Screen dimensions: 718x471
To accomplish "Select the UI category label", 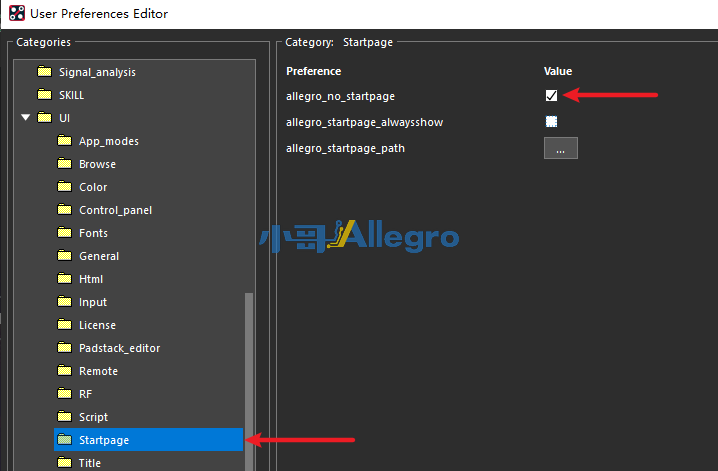I will coord(65,118).
